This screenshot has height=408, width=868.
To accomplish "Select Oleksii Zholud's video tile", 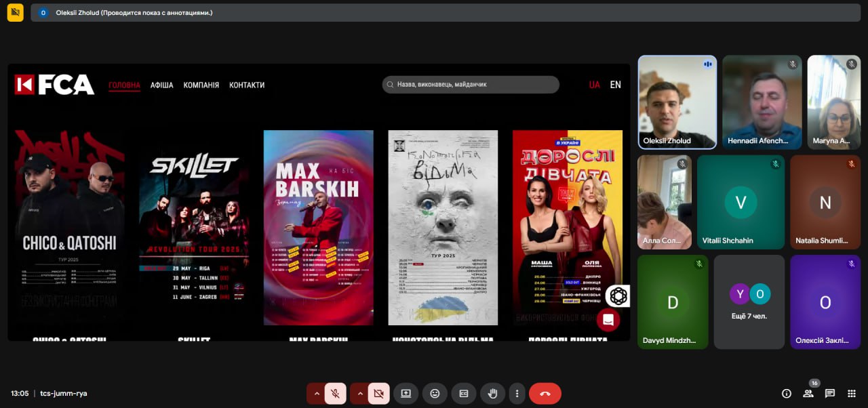I will (x=677, y=102).
